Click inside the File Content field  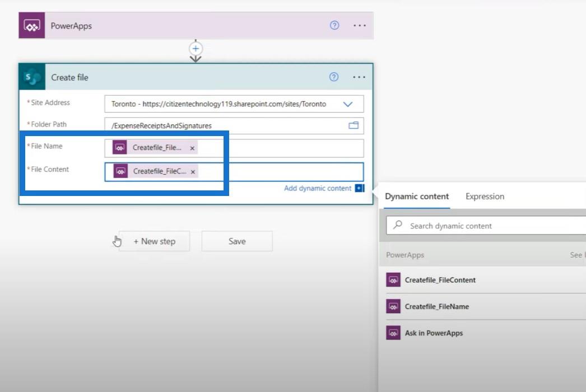click(x=234, y=171)
